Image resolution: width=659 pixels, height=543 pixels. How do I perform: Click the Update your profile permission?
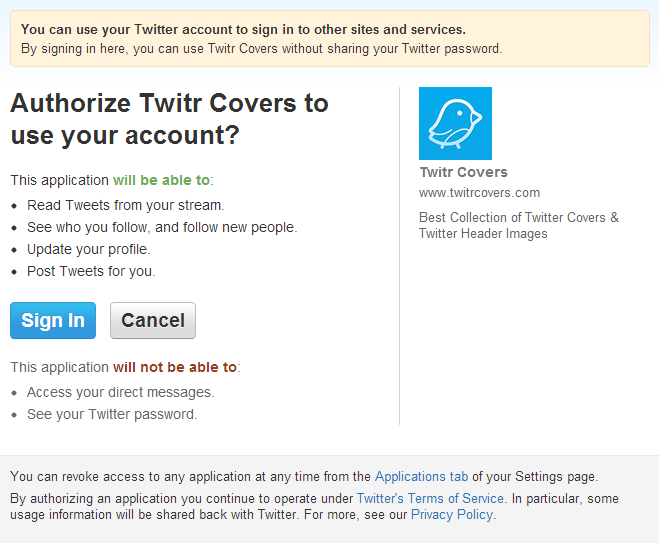88,249
